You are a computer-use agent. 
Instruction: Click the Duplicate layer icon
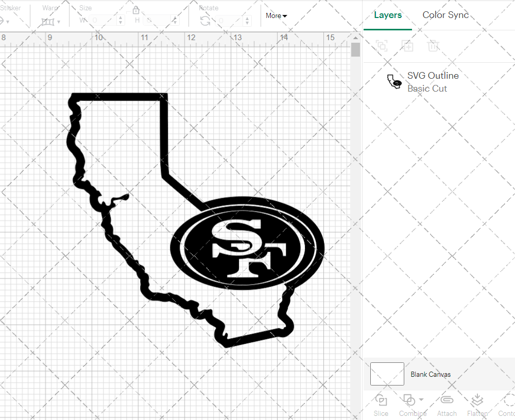pos(407,46)
